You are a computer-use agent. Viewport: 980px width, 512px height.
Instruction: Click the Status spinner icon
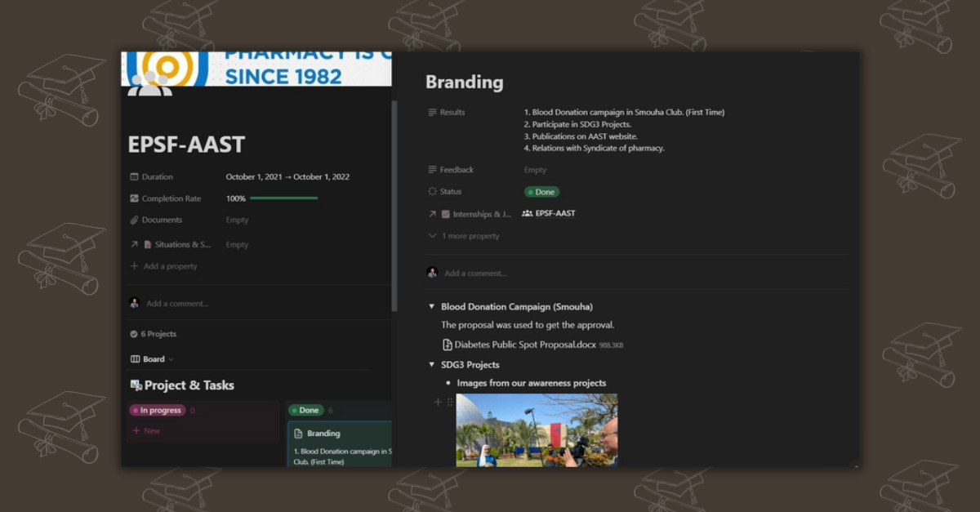click(433, 191)
